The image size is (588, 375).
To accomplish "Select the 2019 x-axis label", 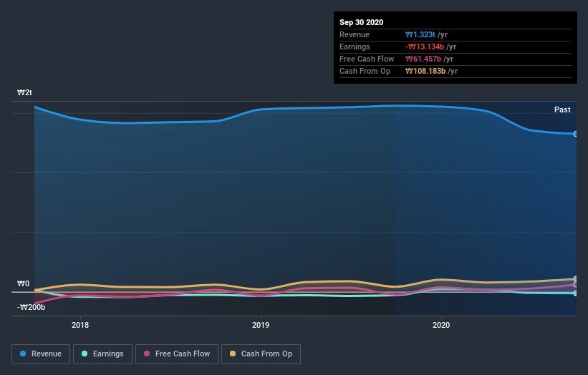I will pos(261,325).
